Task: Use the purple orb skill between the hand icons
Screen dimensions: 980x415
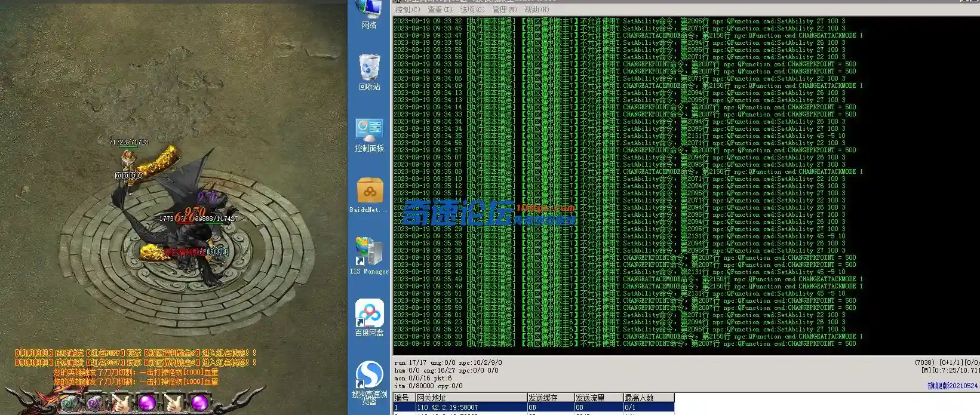Action: point(147,403)
